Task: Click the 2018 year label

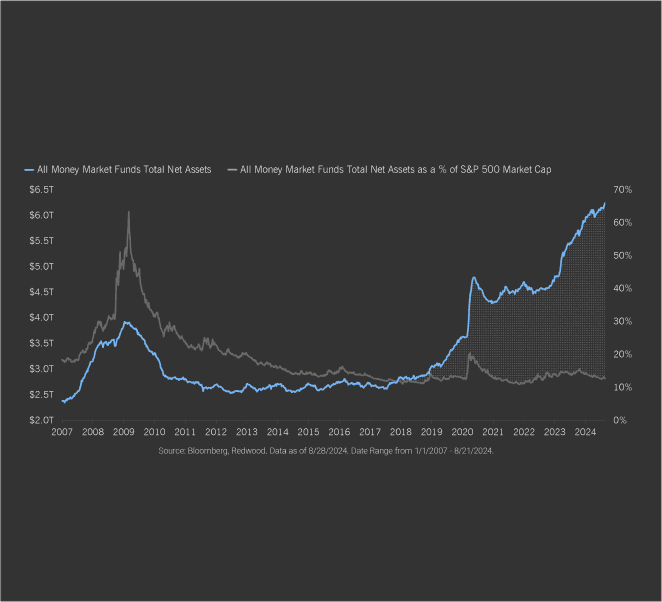Action: pos(401,432)
